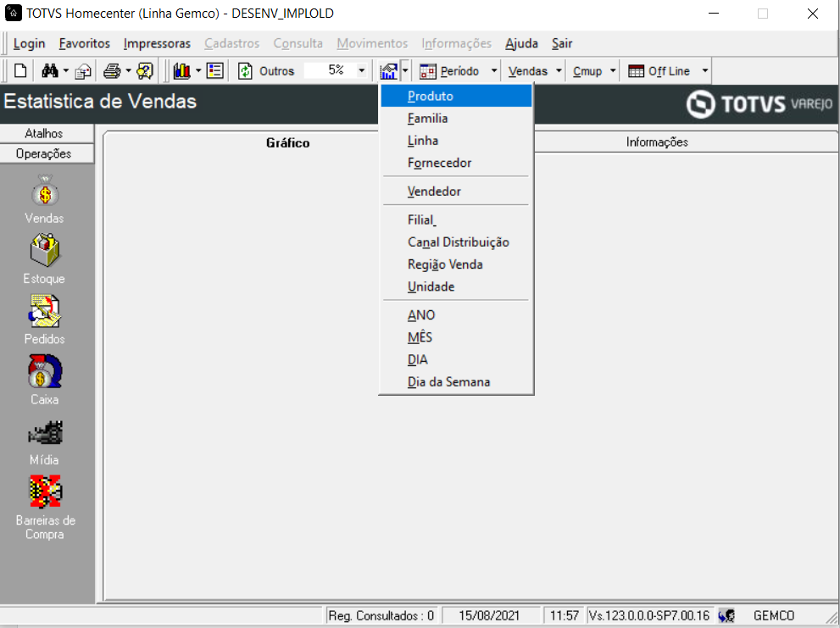Expand the Vendas toolbar dropdown arrow
Viewport: 840px width, 628px height.
[x=559, y=70]
